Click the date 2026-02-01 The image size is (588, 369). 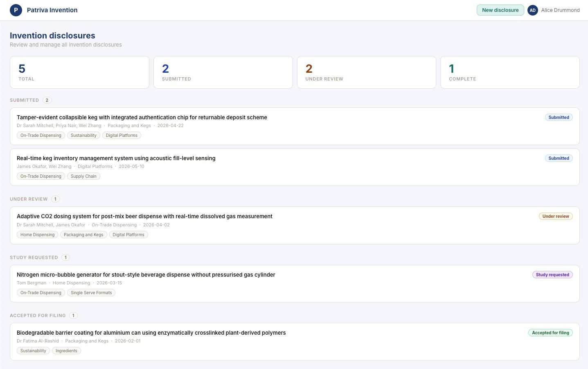[x=128, y=341]
